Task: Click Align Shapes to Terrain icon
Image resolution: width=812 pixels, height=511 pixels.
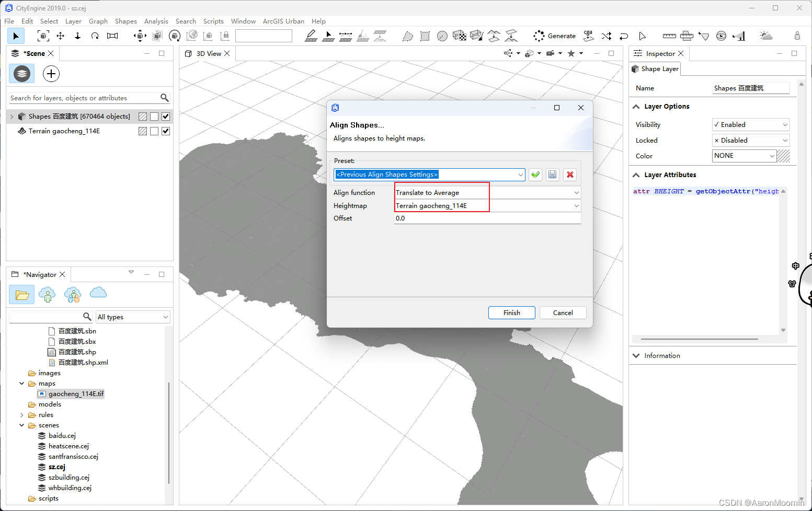Action: (x=511, y=36)
